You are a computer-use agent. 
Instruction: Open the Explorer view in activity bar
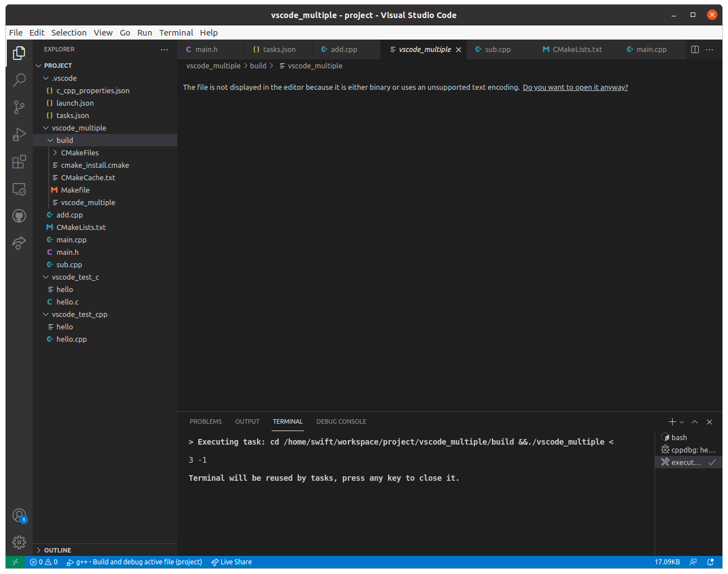(x=19, y=53)
